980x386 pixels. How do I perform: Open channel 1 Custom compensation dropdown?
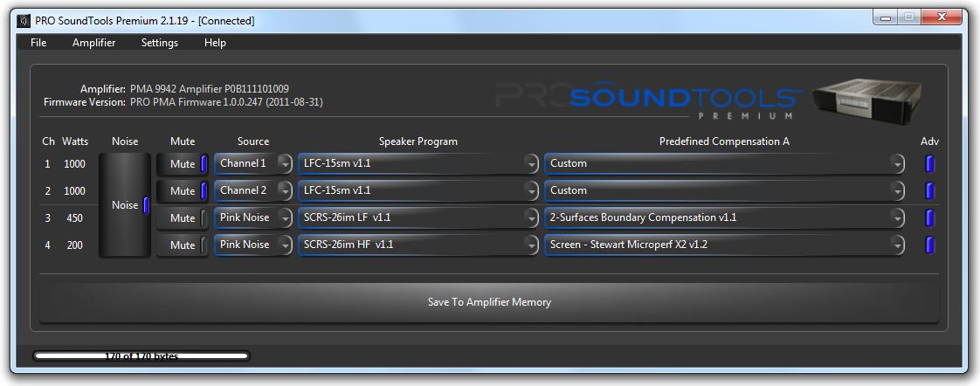coord(724,163)
